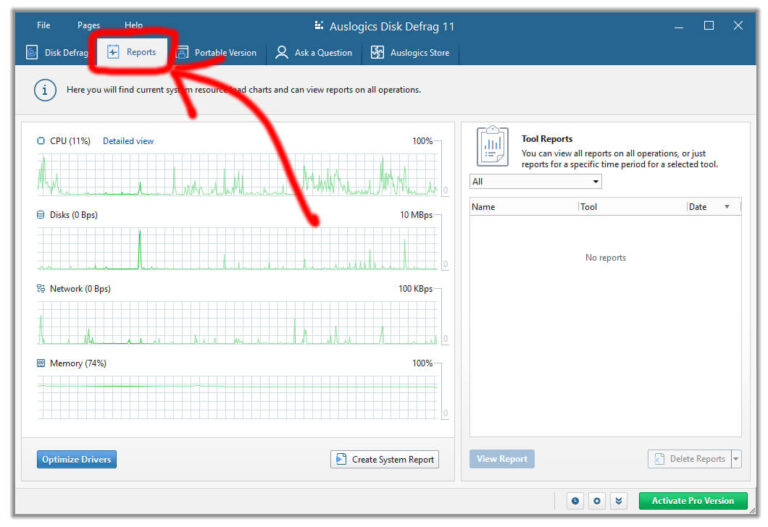Click the Optimize Drivers button
Screen dimensions: 768x527
tap(77, 459)
